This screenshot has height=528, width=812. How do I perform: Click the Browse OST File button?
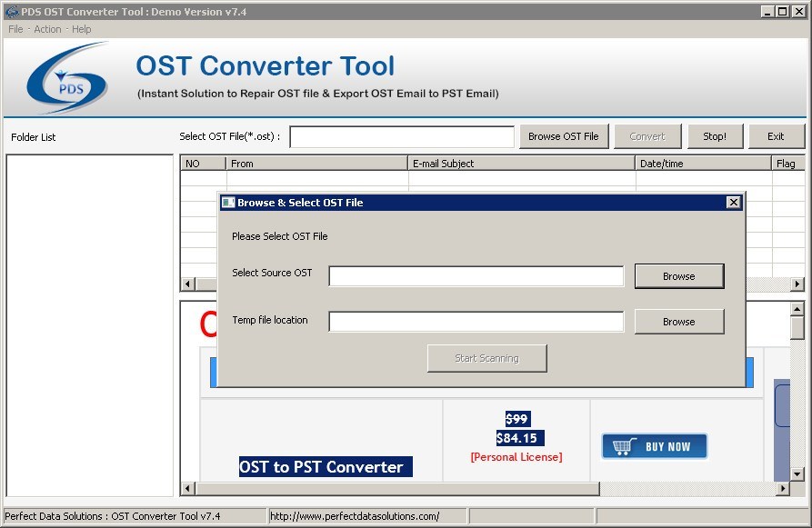tap(564, 136)
